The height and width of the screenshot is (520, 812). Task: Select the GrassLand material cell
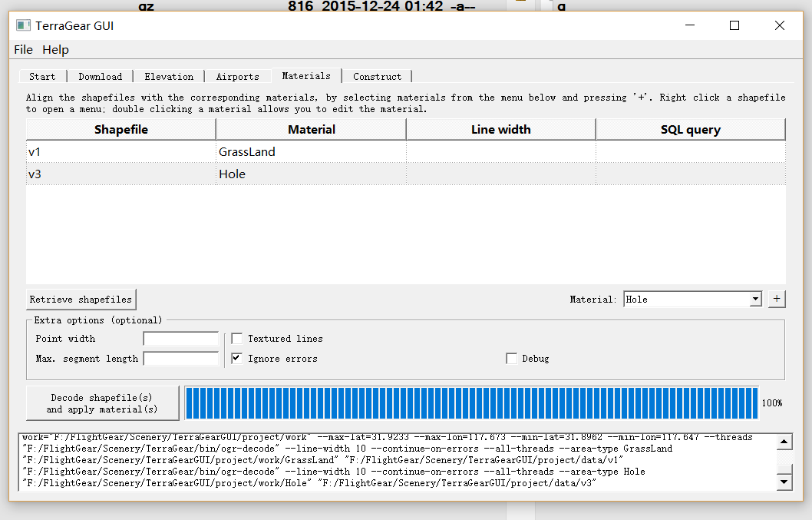click(312, 152)
